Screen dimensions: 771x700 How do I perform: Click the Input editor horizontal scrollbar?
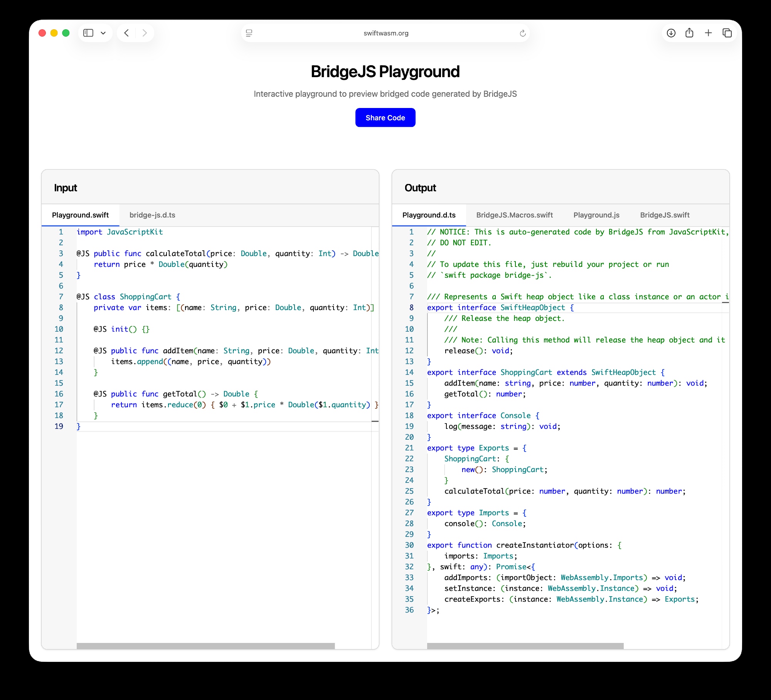pyautogui.click(x=205, y=646)
